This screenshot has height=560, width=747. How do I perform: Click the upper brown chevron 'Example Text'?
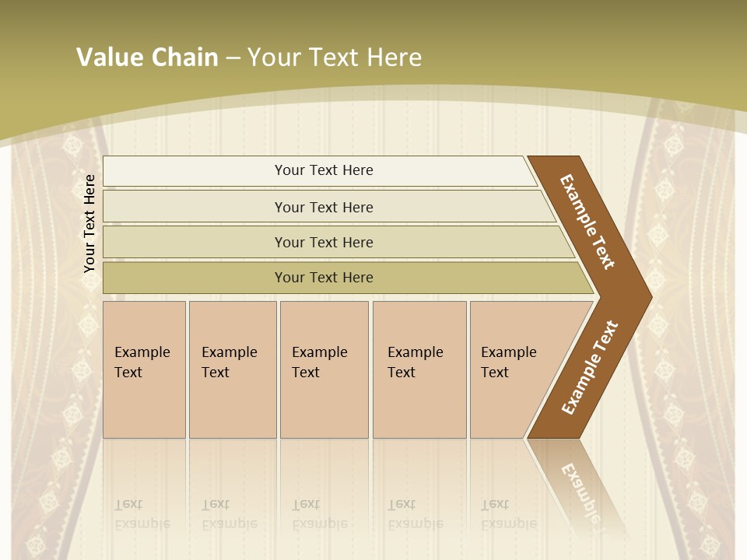tap(587, 222)
